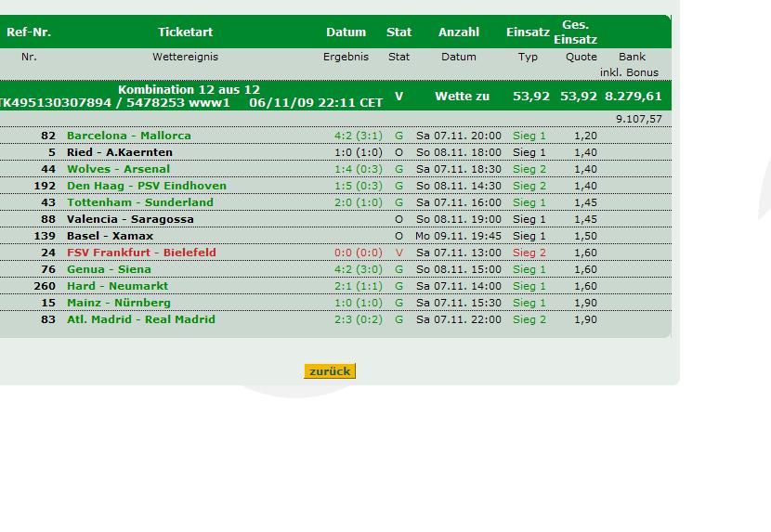Select the Atl. Madrid - Real Madrid match

click(141, 319)
